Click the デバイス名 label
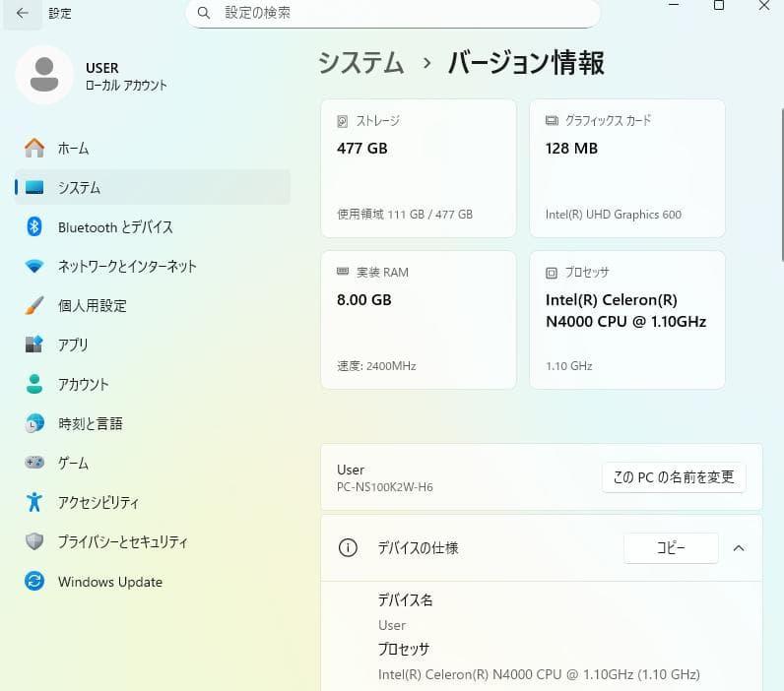 click(405, 599)
